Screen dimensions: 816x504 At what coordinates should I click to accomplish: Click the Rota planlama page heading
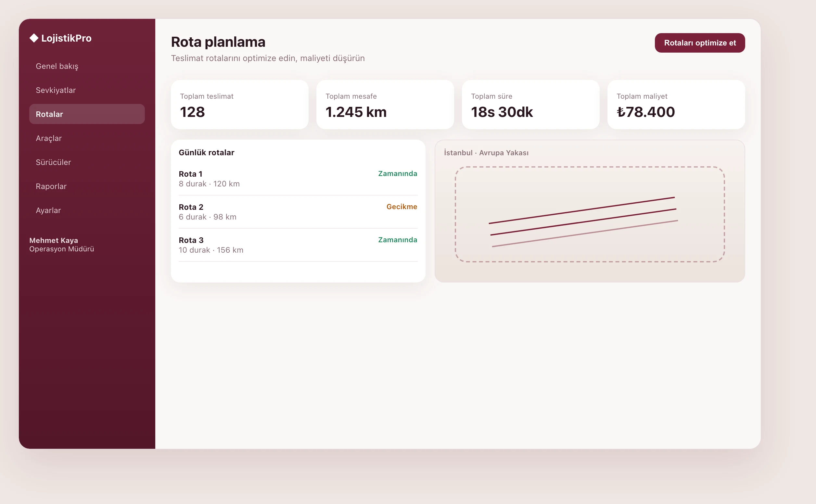point(218,42)
